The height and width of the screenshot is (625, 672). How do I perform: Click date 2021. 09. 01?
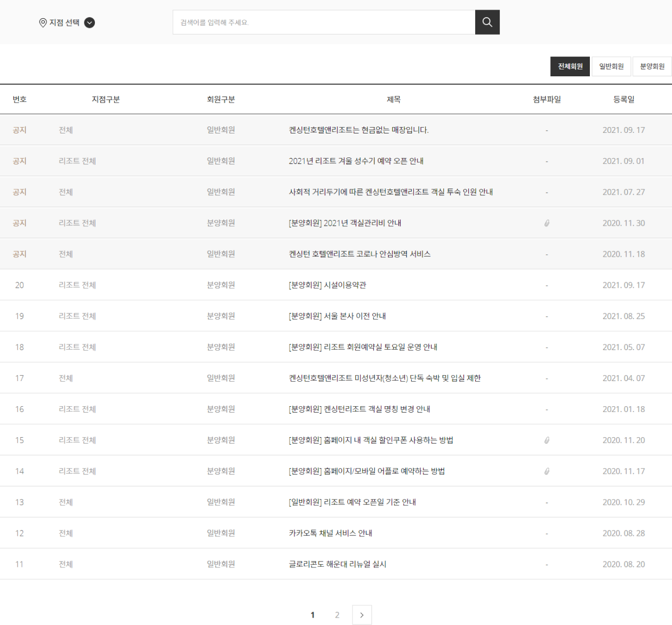(623, 161)
